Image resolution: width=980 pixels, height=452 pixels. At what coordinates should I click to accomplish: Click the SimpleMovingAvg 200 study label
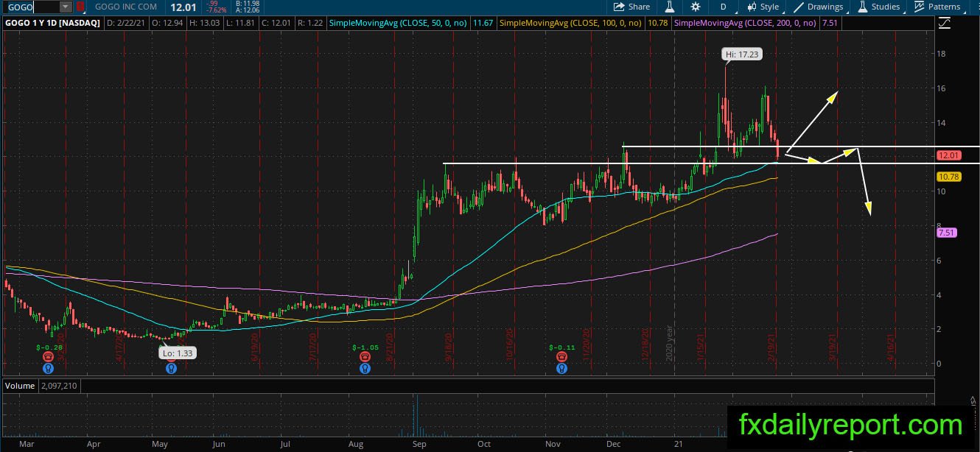[745, 24]
